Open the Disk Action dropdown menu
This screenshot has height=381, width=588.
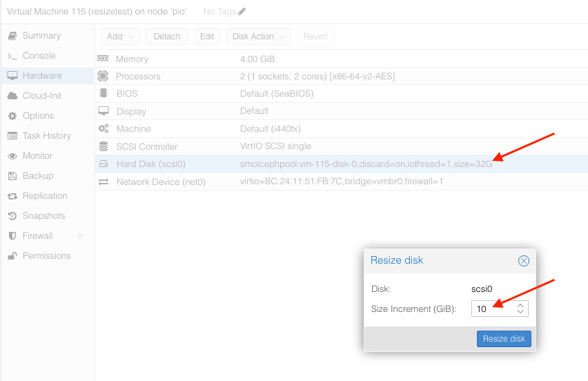(x=258, y=37)
